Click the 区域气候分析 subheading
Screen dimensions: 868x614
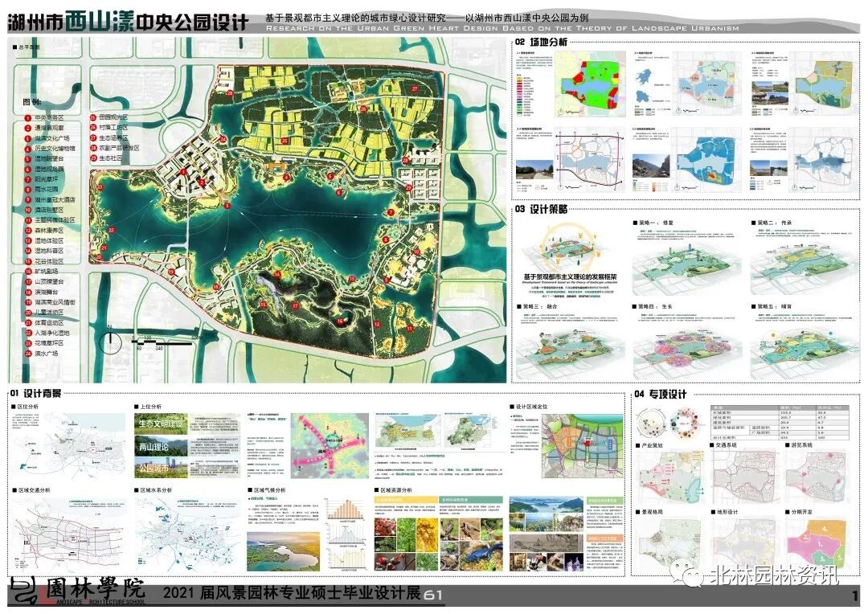266,490
